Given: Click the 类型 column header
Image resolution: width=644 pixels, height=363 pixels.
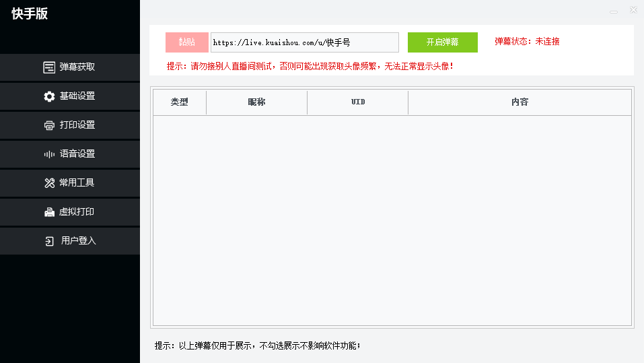Looking at the screenshot, I should (180, 102).
